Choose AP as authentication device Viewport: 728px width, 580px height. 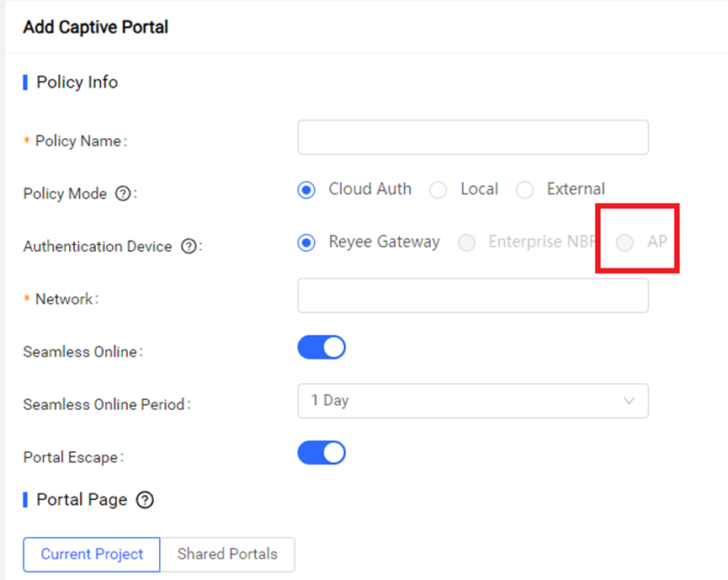625,242
